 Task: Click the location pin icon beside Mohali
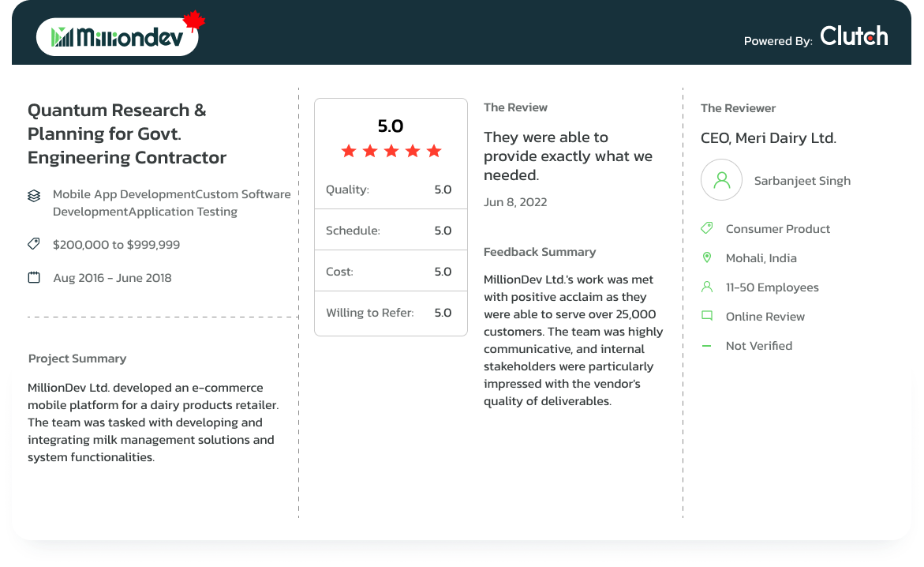[x=707, y=258]
